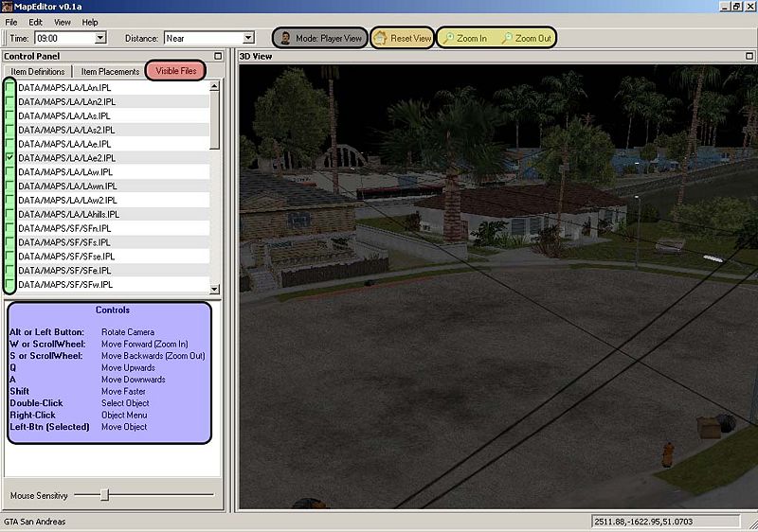Screen dimensions: 758x532
Task: Toggle the DATA/MAPS/LA/LAhills.IPL checkbox
Action: 10,214
